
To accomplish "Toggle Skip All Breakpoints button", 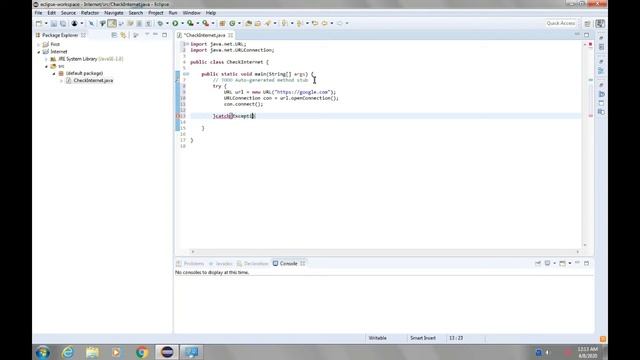I will [91, 24].
